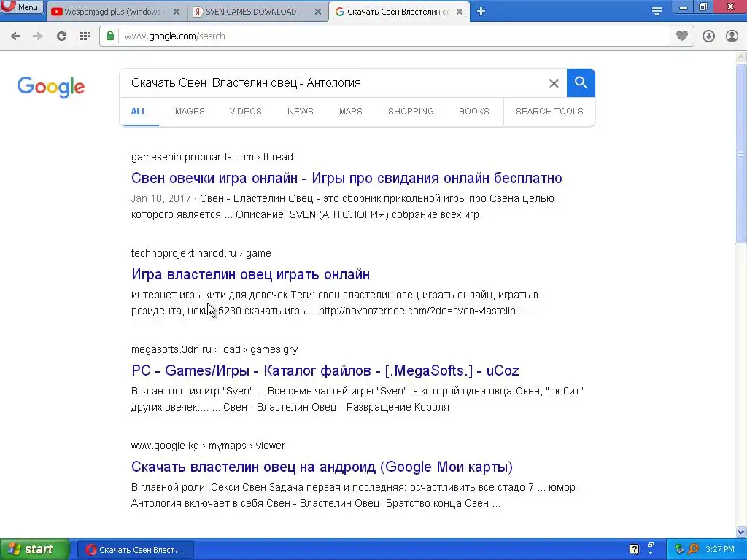
Task: Switch to MAPS results
Action: pyautogui.click(x=351, y=112)
